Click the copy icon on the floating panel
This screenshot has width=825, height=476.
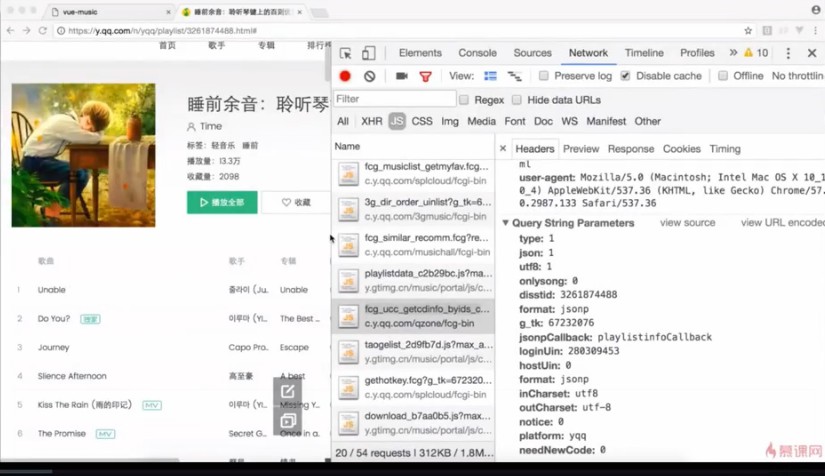point(287,420)
